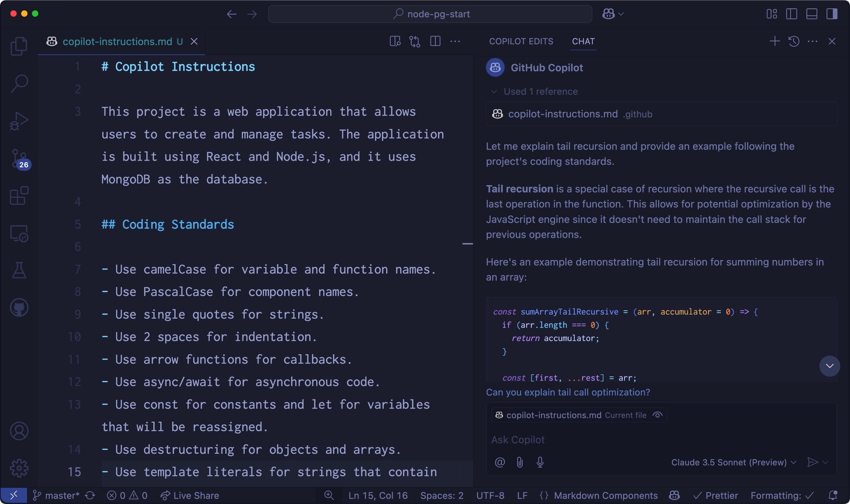Open the Run and Debug view
Viewport: 850px width, 504px height.
19,121
